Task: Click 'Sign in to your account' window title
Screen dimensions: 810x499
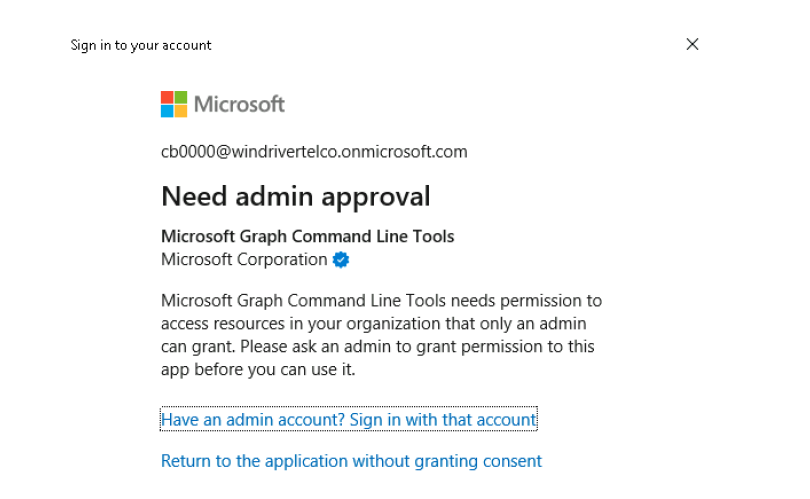Action: click(x=141, y=45)
